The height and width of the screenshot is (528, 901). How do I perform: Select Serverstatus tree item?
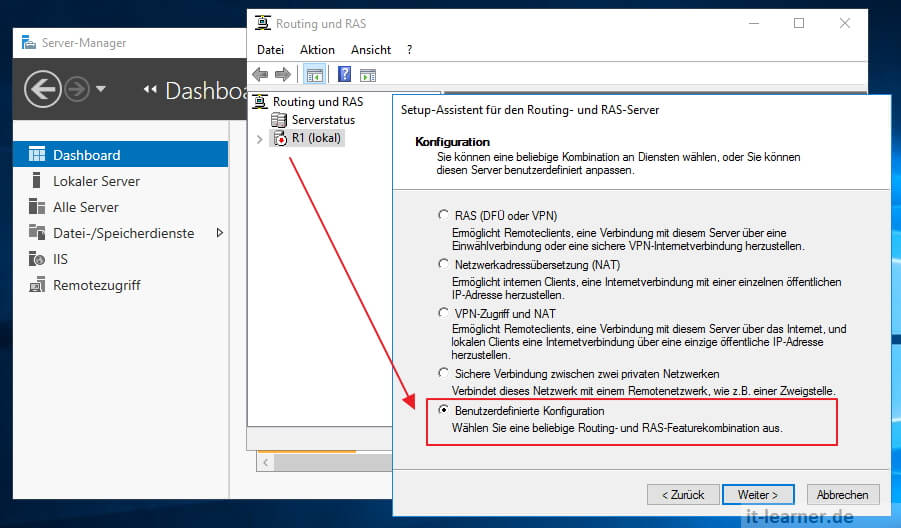point(323,120)
